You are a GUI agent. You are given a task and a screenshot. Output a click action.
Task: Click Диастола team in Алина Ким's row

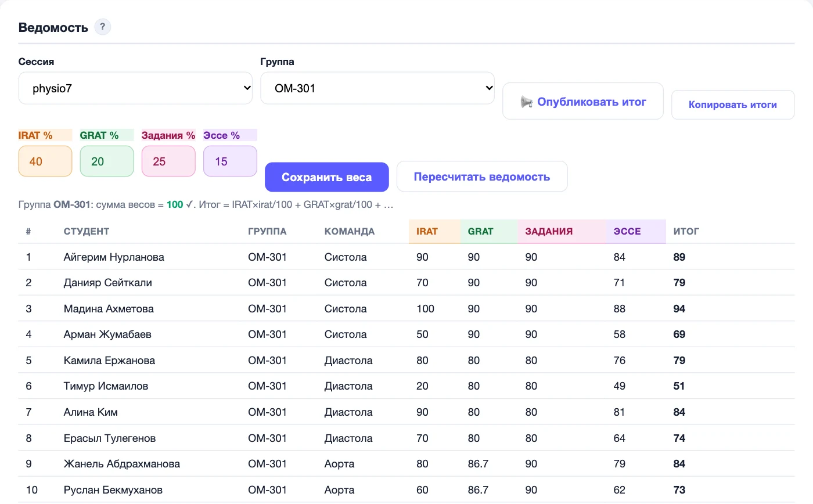[x=348, y=412]
